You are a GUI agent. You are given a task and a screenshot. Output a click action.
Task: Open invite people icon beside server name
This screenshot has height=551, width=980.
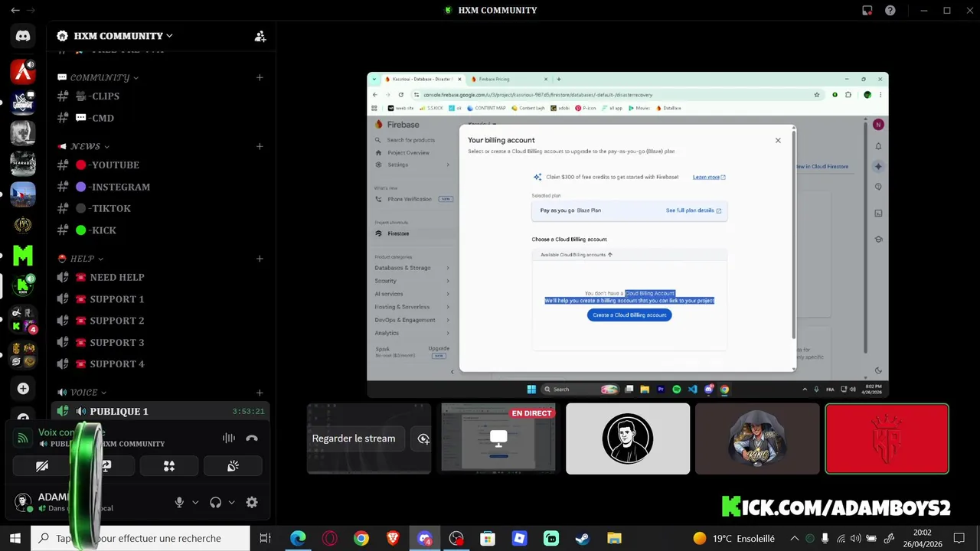260,36
